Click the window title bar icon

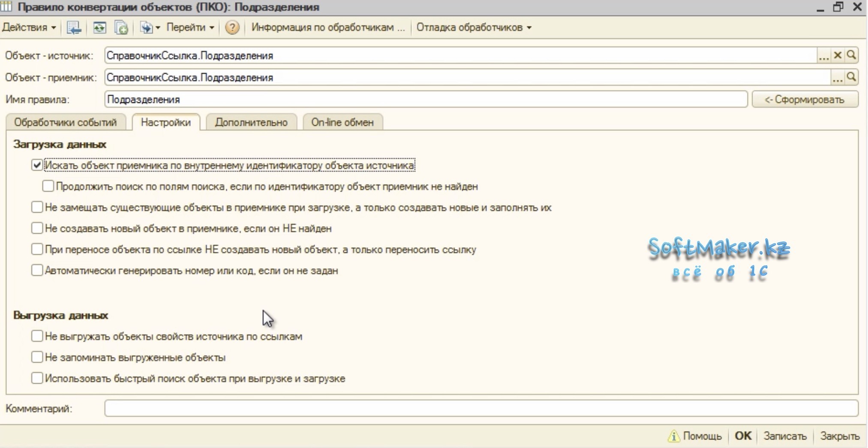coord(6,6)
